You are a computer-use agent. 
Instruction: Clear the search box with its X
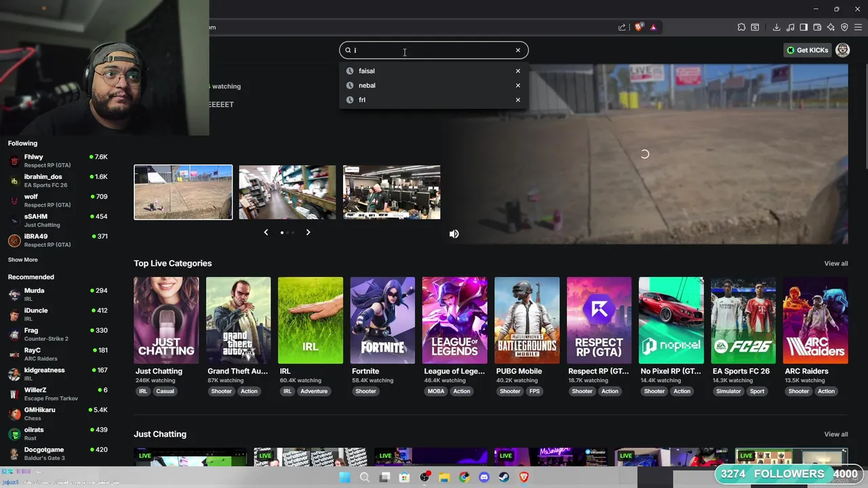click(518, 50)
